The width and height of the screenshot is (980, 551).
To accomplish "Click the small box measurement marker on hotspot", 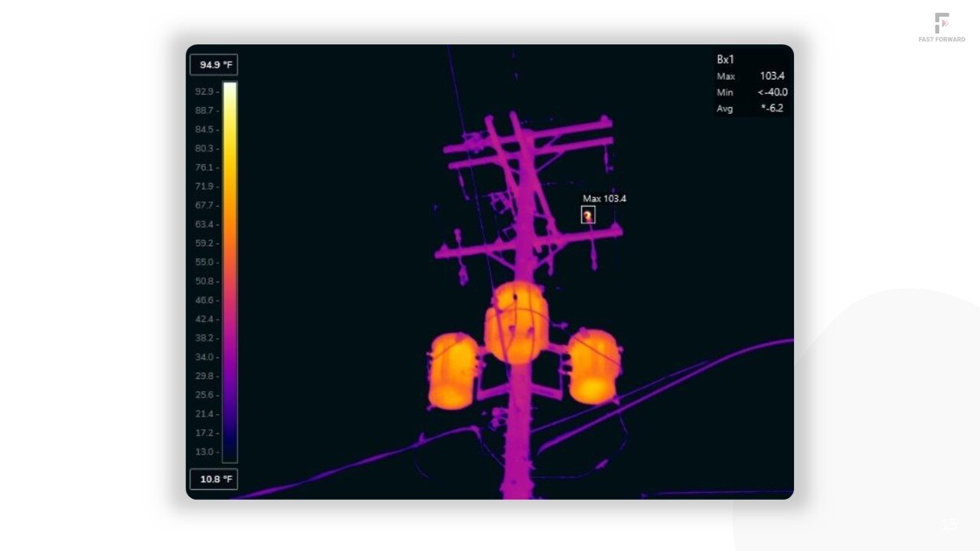I will (x=587, y=216).
